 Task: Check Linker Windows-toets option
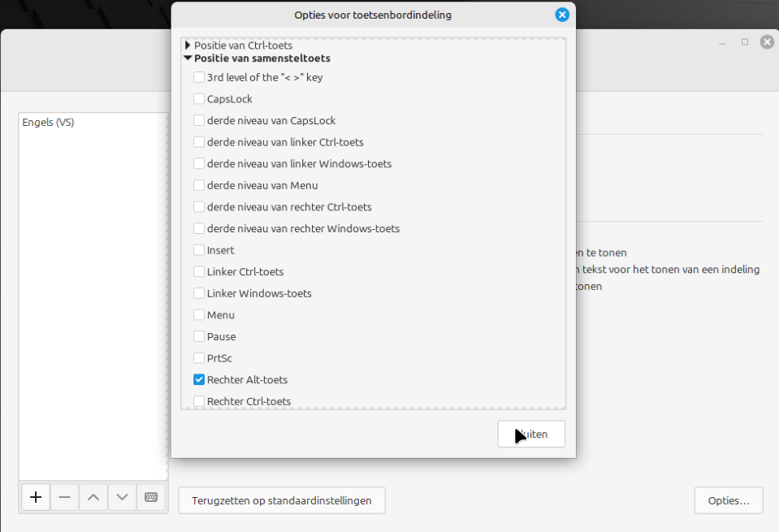click(x=199, y=293)
